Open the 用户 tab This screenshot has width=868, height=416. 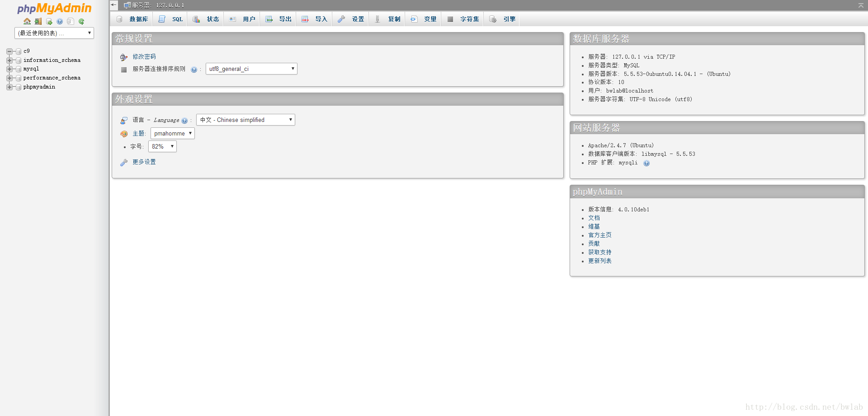242,19
